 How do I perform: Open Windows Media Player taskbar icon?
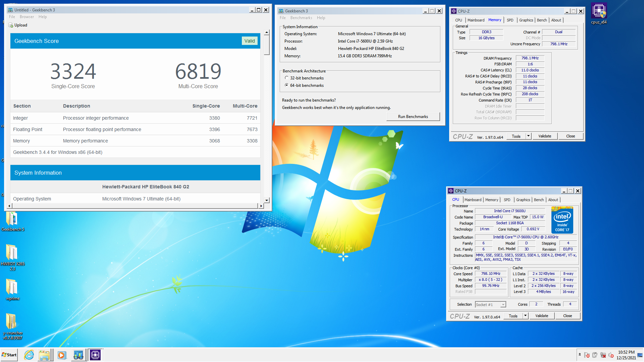pyautogui.click(x=62, y=355)
